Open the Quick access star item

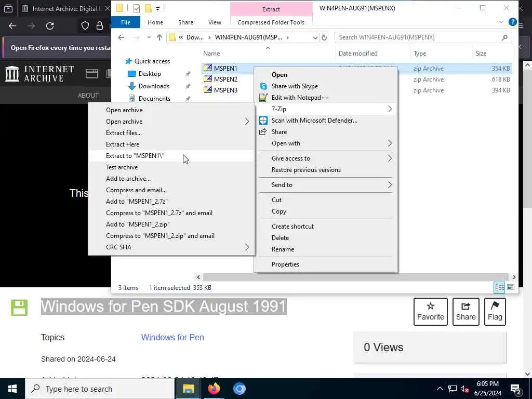(x=147, y=61)
